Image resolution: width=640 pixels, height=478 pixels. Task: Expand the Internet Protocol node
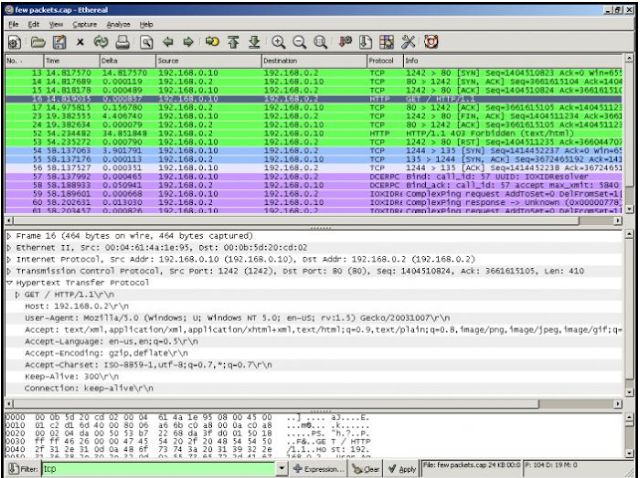click(x=9, y=260)
